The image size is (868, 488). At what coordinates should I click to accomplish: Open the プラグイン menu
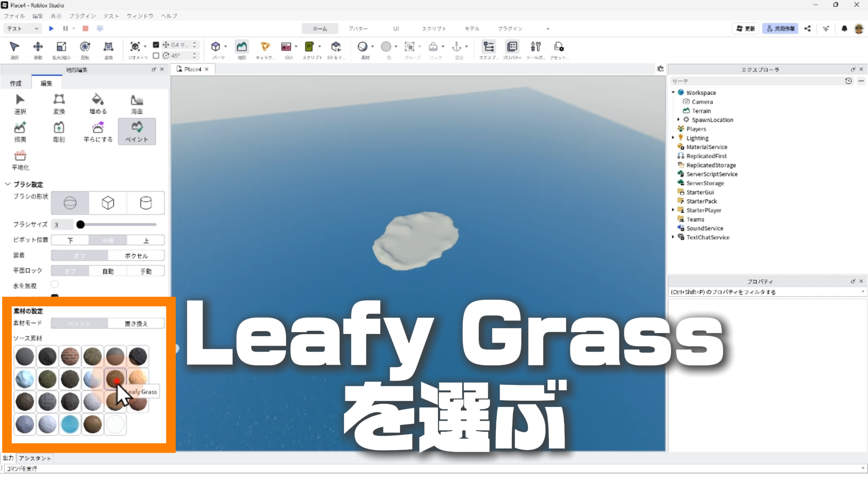click(82, 16)
